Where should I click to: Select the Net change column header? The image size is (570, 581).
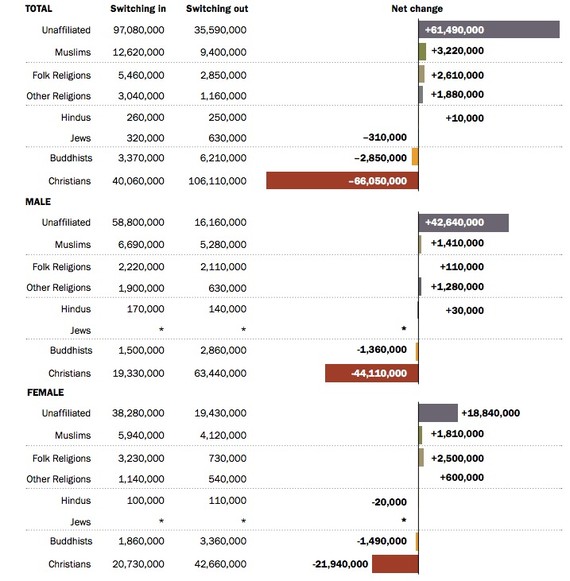click(417, 9)
